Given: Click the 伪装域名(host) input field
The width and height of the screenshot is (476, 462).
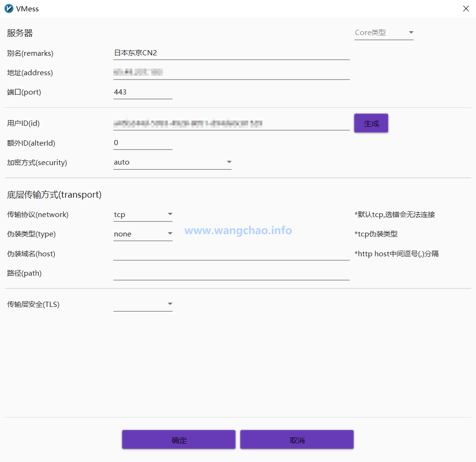Looking at the screenshot, I should tap(231, 253).
